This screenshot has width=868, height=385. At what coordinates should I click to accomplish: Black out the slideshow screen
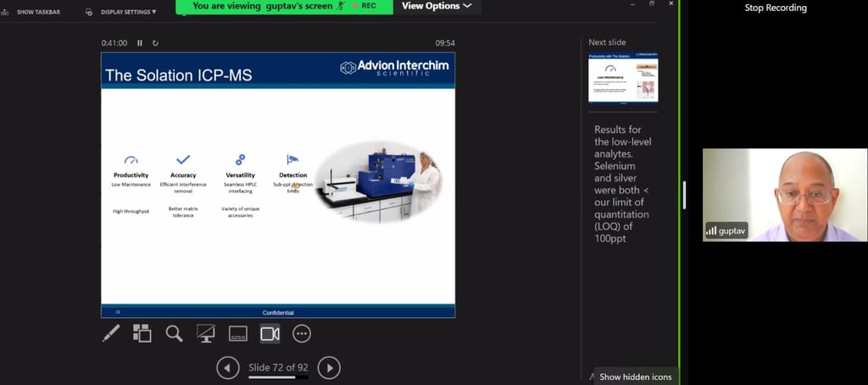206,333
